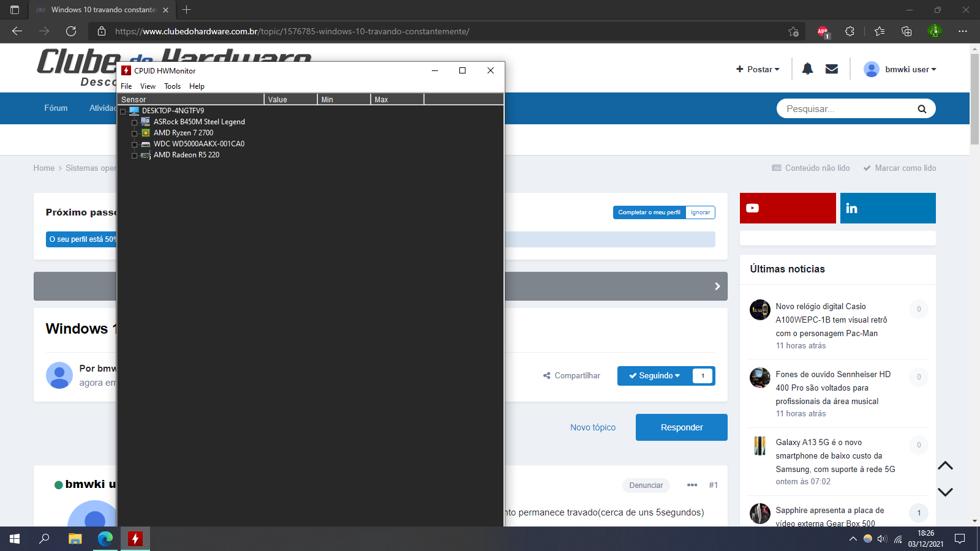Go to Home breadcrumb link
Viewport: 980px width, 551px height.
point(44,168)
